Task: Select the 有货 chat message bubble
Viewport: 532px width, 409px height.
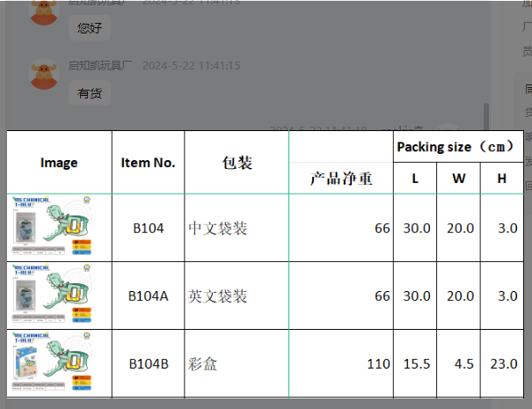Action: click(89, 92)
